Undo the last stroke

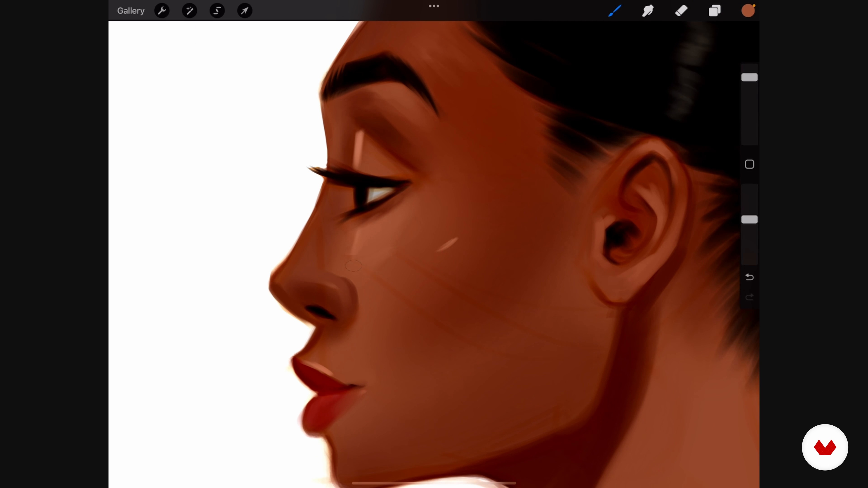pyautogui.click(x=749, y=277)
